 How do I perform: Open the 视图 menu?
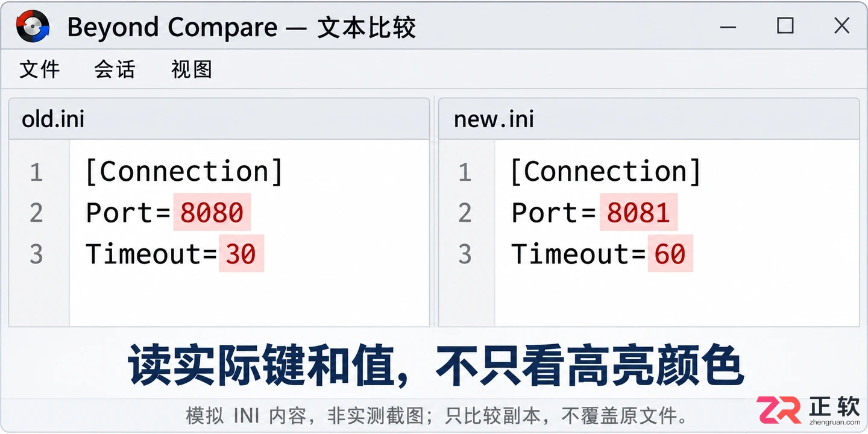pyautogui.click(x=192, y=69)
